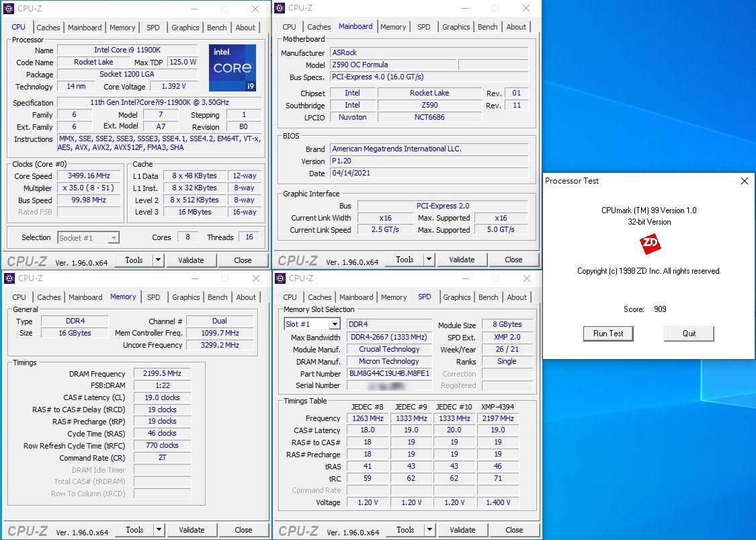Click the Close button in the Mainboard window
The width and height of the screenshot is (756, 540).
pos(513,260)
